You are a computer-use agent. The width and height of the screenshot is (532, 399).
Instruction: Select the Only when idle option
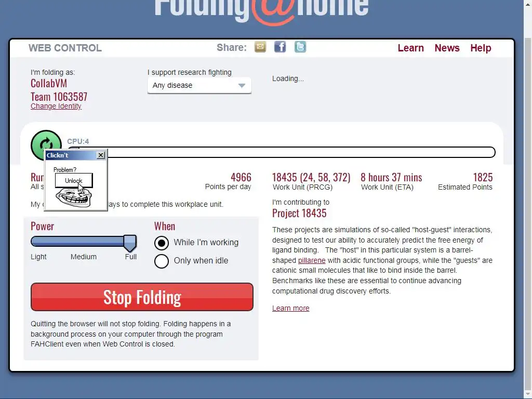pyautogui.click(x=162, y=261)
